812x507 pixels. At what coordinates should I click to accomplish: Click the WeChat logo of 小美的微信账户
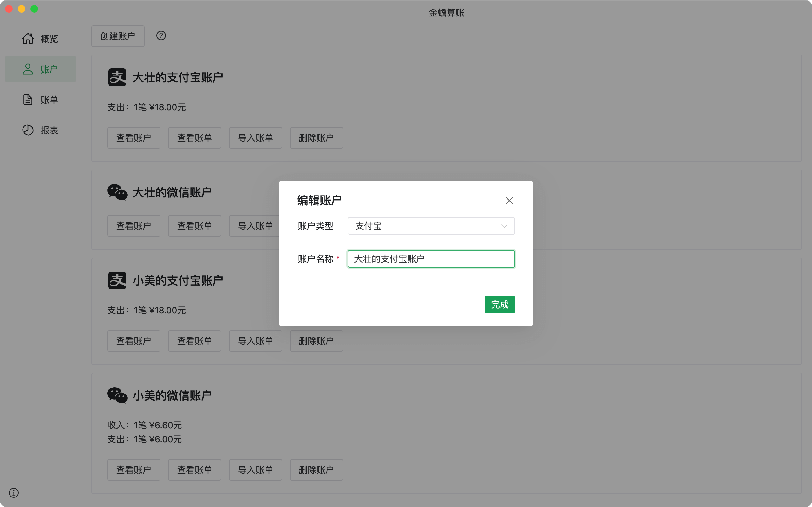click(117, 395)
